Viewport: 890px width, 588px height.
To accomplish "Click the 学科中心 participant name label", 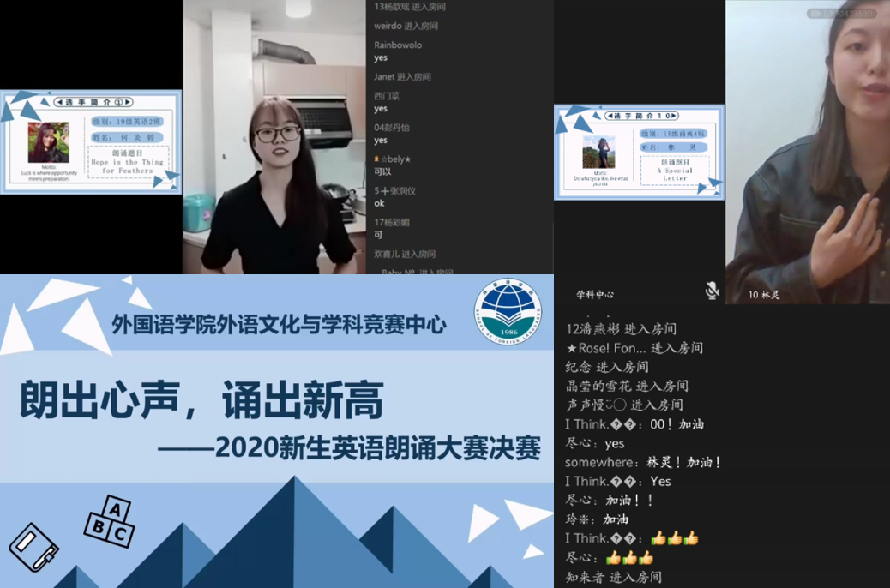I will [x=594, y=294].
